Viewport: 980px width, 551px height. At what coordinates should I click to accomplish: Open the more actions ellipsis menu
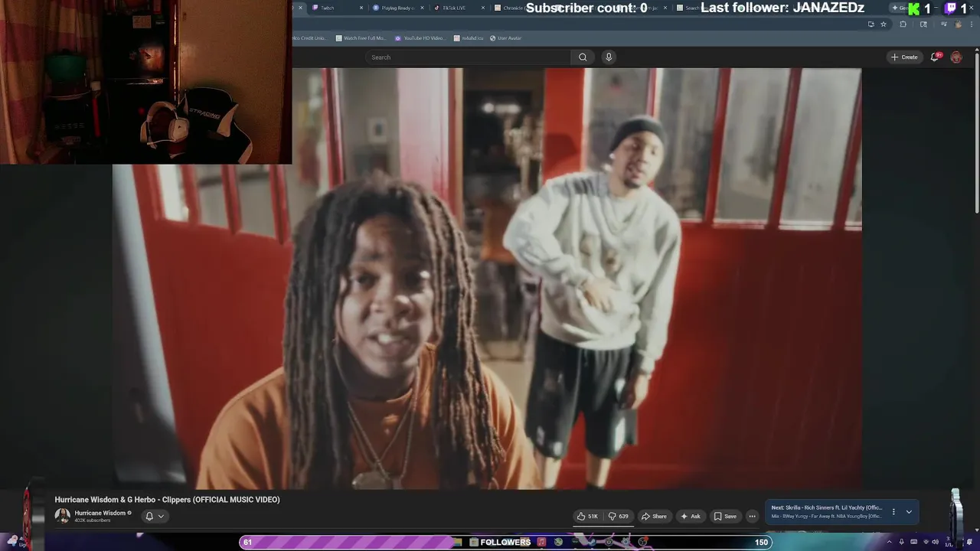752,517
